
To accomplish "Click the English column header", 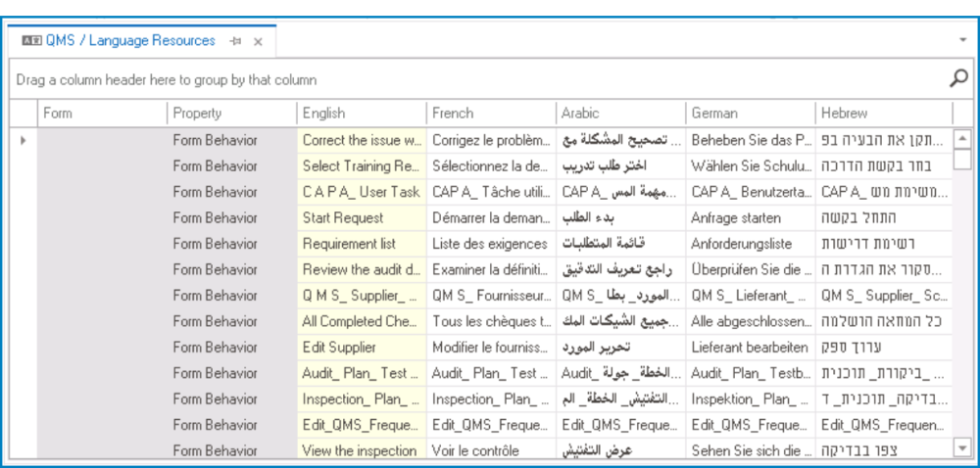I will (x=361, y=113).
